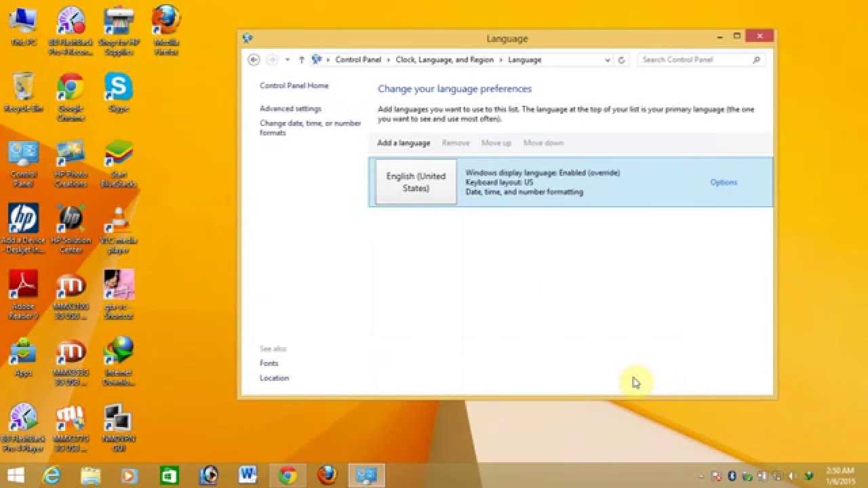Screen dimensions: 868x488
Task: Click the Bluetooth icon in system tray
Action: click(732, 476)
